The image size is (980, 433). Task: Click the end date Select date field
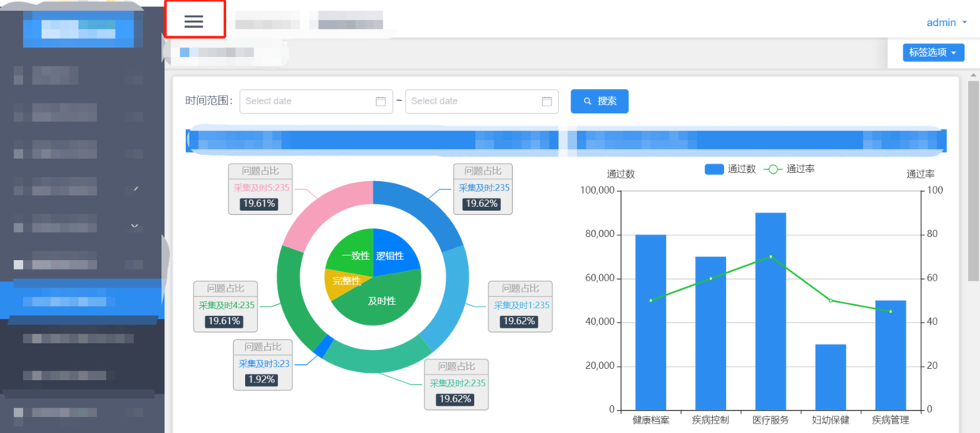[x=481, y=101]
